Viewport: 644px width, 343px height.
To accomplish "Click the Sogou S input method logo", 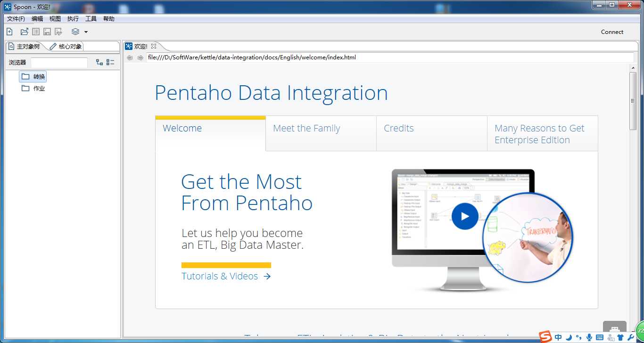I will point(545,336).
